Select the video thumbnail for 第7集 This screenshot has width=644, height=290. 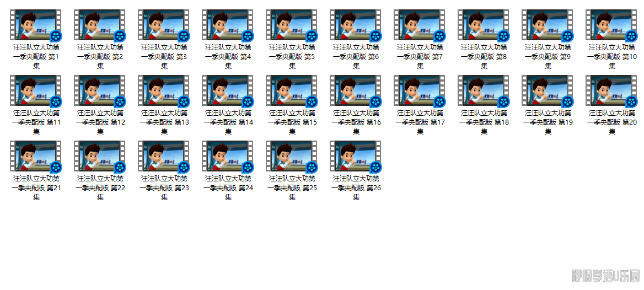point(420,25)
